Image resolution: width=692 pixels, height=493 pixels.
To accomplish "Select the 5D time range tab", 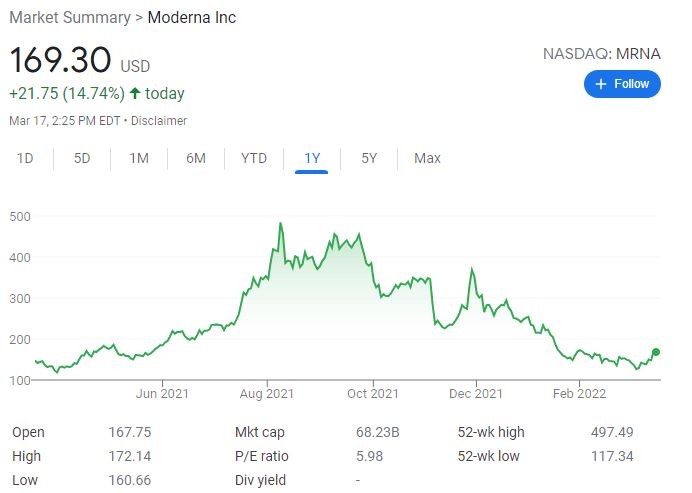I will click(82, 158).
